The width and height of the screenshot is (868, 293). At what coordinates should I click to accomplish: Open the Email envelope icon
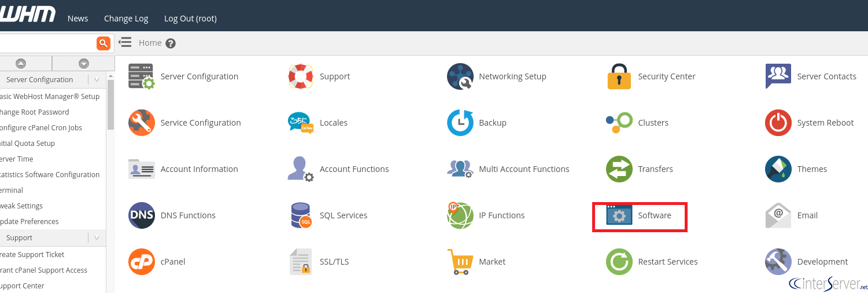pyautogui.click(x=778, y=215)
